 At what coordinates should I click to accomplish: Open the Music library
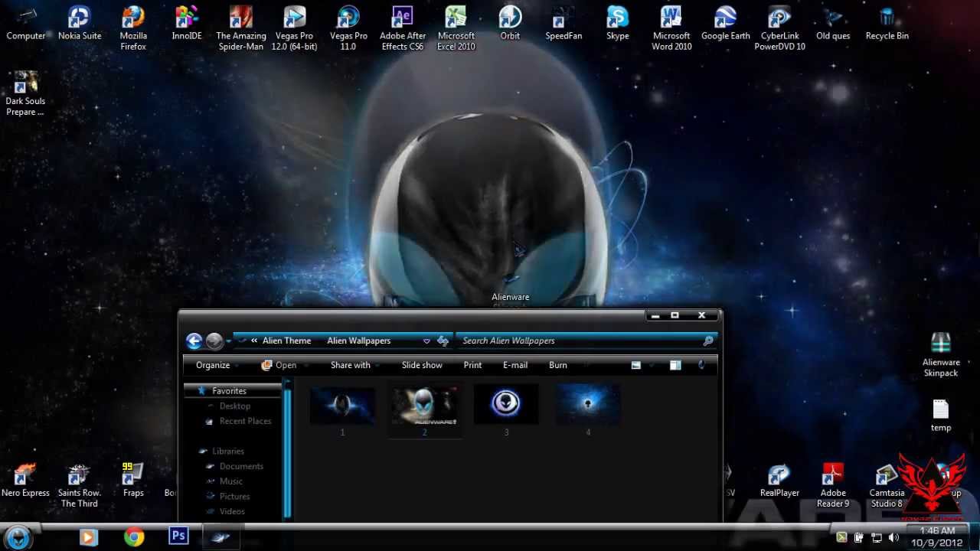(230, 481)
